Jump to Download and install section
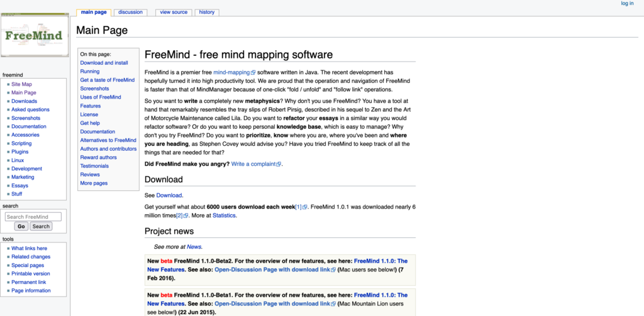This screenshot has height=316, width=644. coord(104,63)
